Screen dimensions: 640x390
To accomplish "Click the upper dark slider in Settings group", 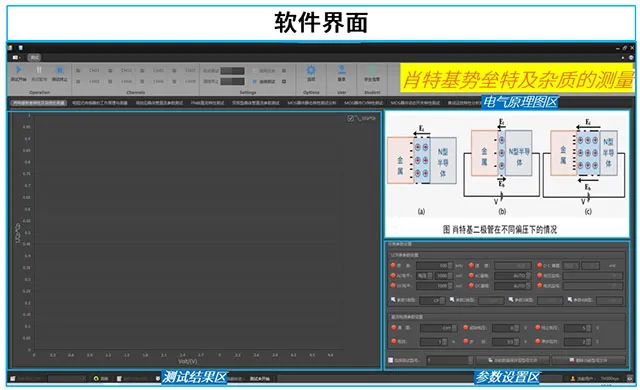I will (232, 71).
